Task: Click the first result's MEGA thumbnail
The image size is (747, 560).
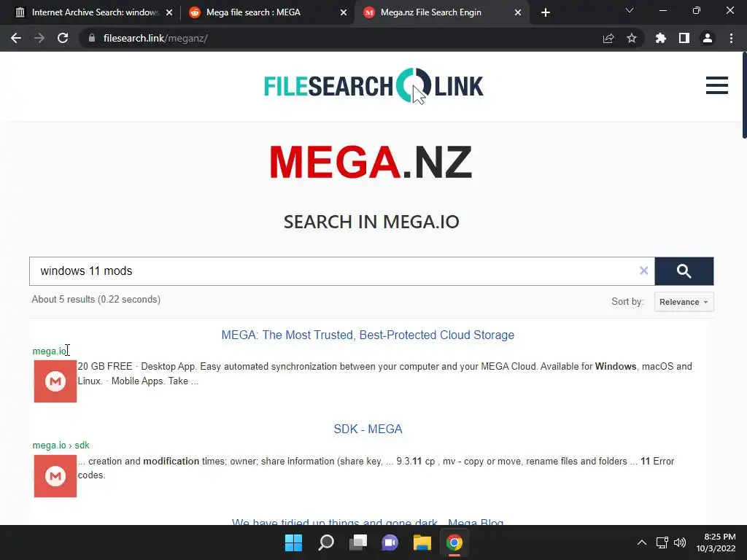Action: (x=55, y=381)
